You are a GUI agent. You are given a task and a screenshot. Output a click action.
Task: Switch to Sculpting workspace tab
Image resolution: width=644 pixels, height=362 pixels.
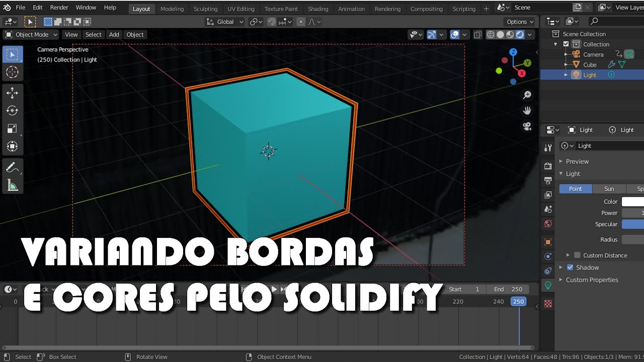[205, 9]
